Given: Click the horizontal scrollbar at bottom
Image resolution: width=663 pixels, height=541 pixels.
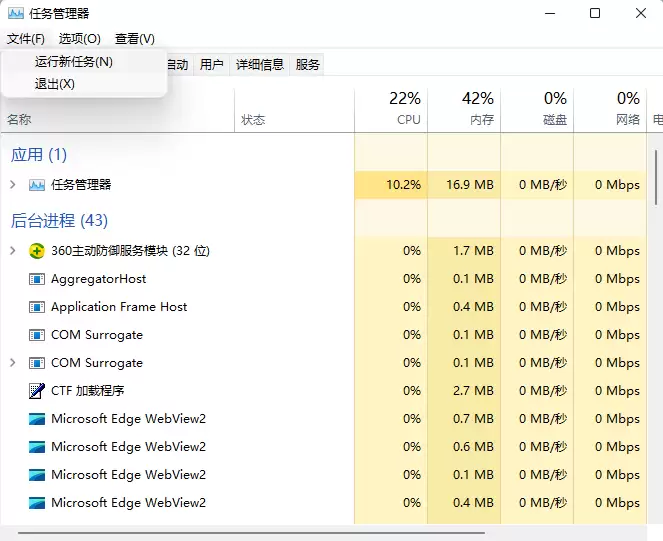Looking at the screenshot, I should click(300, 534).
